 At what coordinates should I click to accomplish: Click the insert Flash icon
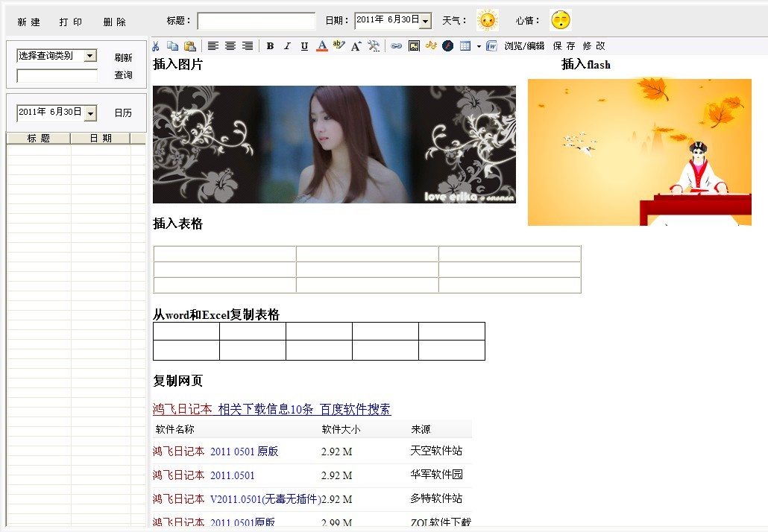[447, 46]
